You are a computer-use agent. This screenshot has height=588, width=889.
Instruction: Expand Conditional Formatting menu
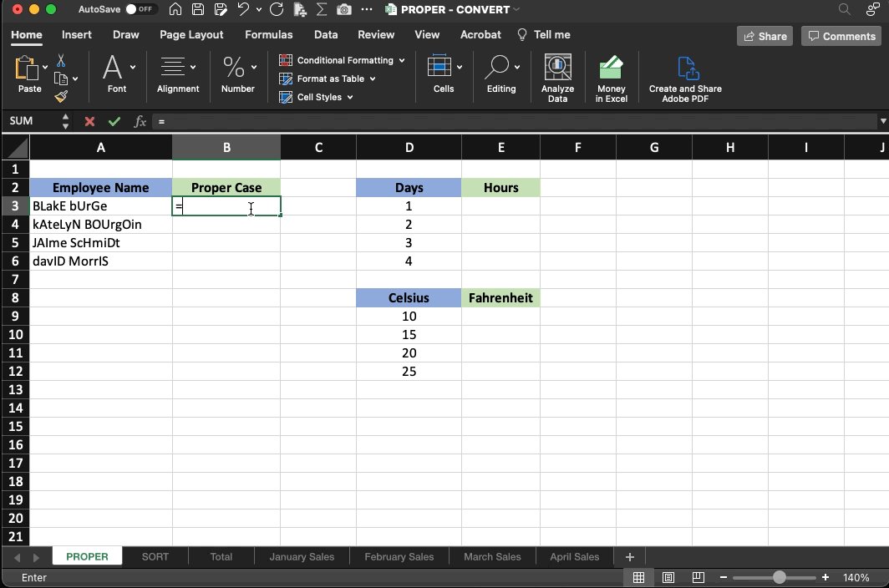(402, 60)
